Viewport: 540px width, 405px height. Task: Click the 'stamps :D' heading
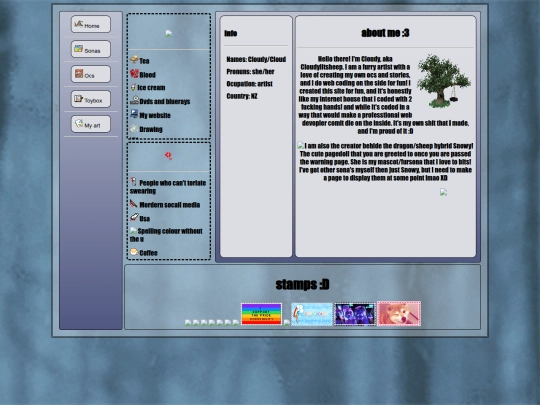302,284
